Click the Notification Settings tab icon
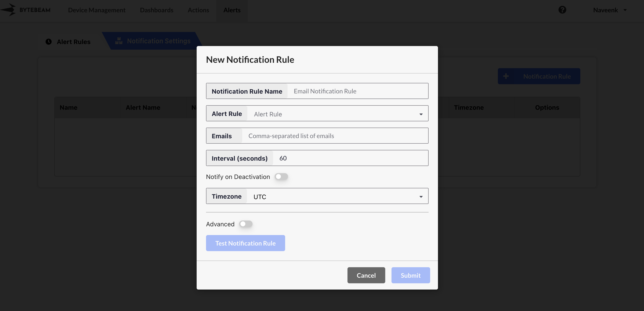644x311 pixels. [119, 41]
